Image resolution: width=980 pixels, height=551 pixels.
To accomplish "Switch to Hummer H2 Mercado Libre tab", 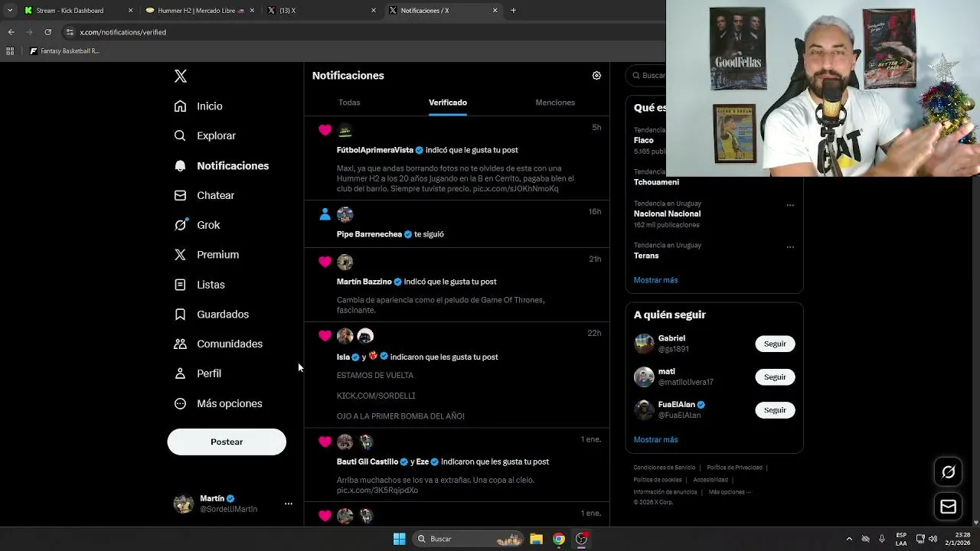I will [x=199, y=11].
